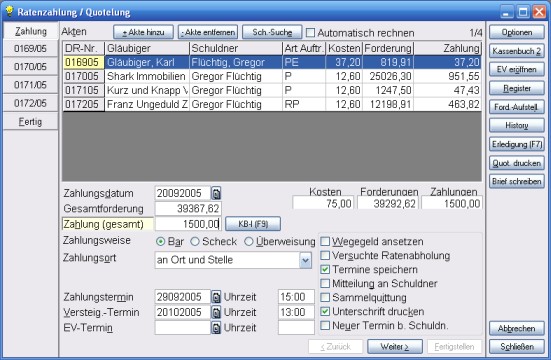Check Wegegeld ansetzen
This screenshot has width=551, height=360.
(x=325, y=242)
